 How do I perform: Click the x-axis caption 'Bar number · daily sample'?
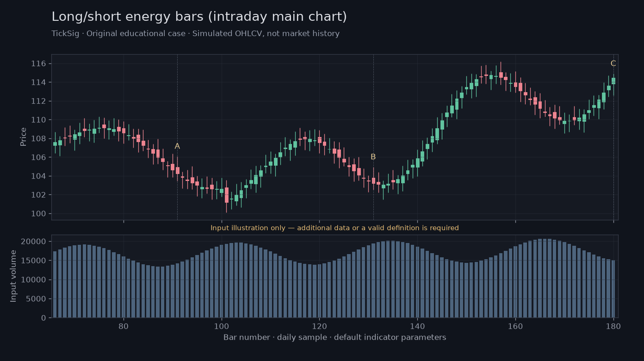point(334,337)
